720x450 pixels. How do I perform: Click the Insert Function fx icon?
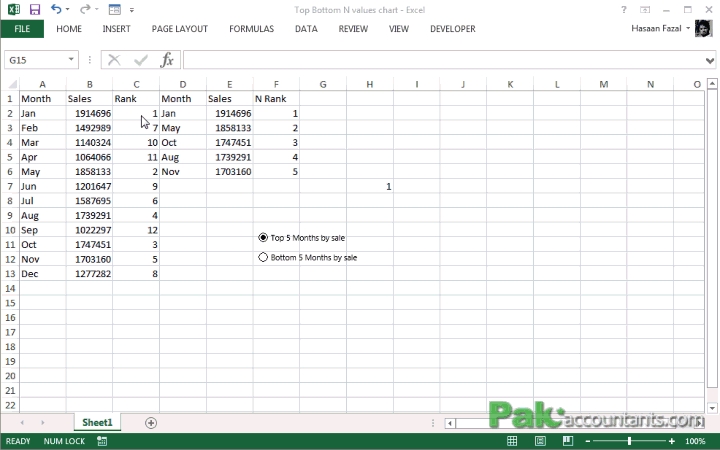click(167, 60)
